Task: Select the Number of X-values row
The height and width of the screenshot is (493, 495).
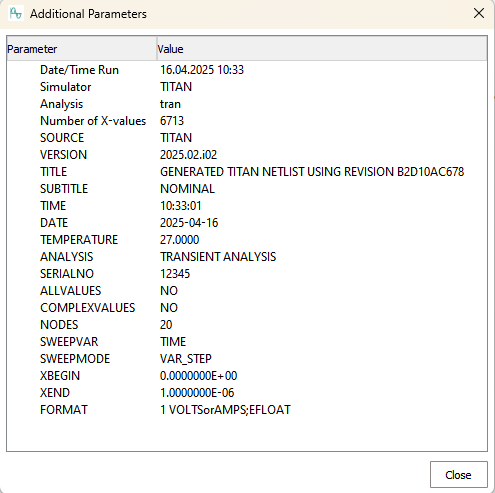Action: coord(247,121)
